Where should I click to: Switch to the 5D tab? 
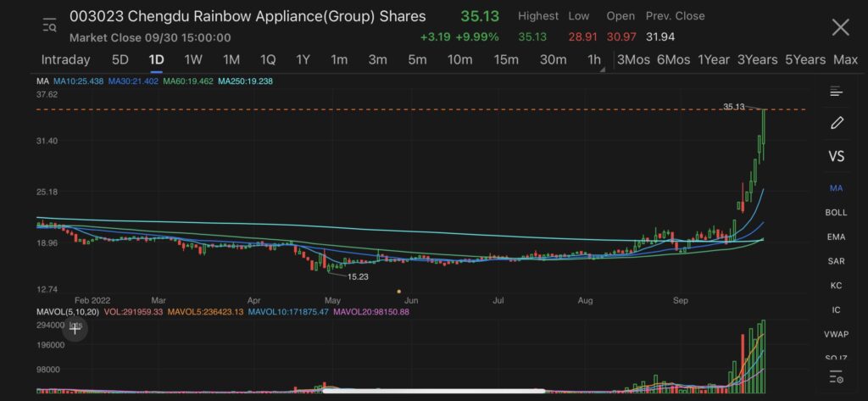(120, 60)
